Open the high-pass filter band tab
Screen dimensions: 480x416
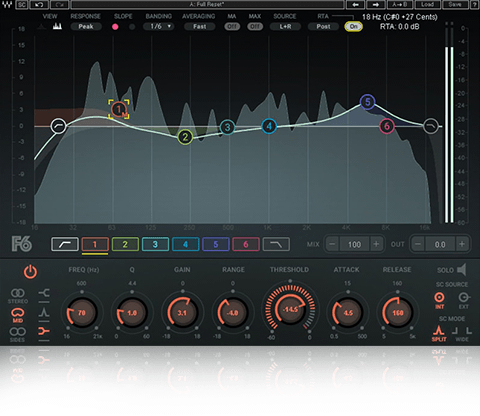(x=65, y=244)
